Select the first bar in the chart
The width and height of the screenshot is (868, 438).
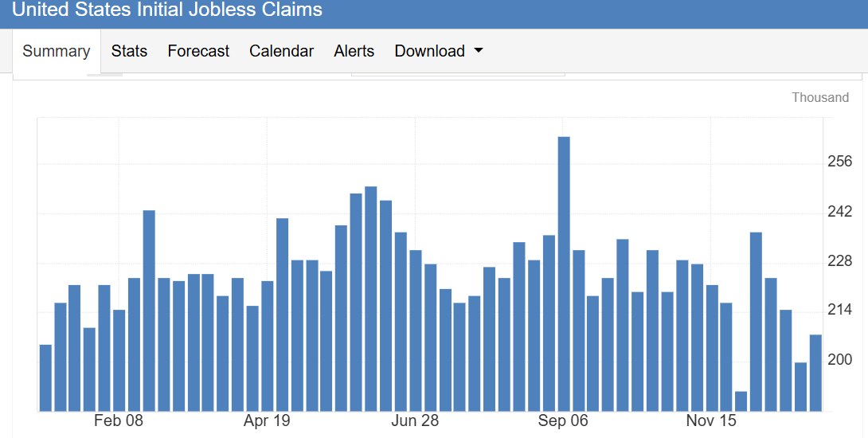45,378
